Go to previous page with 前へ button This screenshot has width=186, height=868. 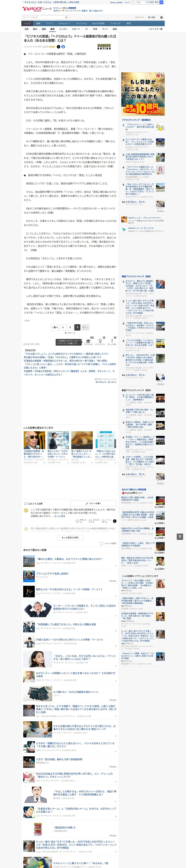pos(55,327)
